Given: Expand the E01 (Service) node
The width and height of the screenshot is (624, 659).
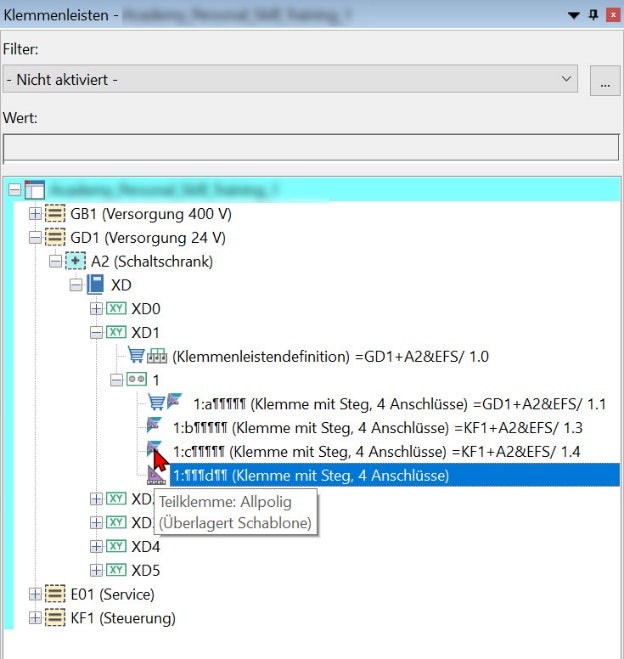Looking at the screenshot, I should point(36,594).
